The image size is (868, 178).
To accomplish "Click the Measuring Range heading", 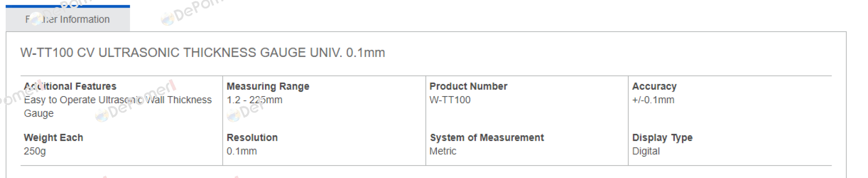I will [x=268, y=86].
